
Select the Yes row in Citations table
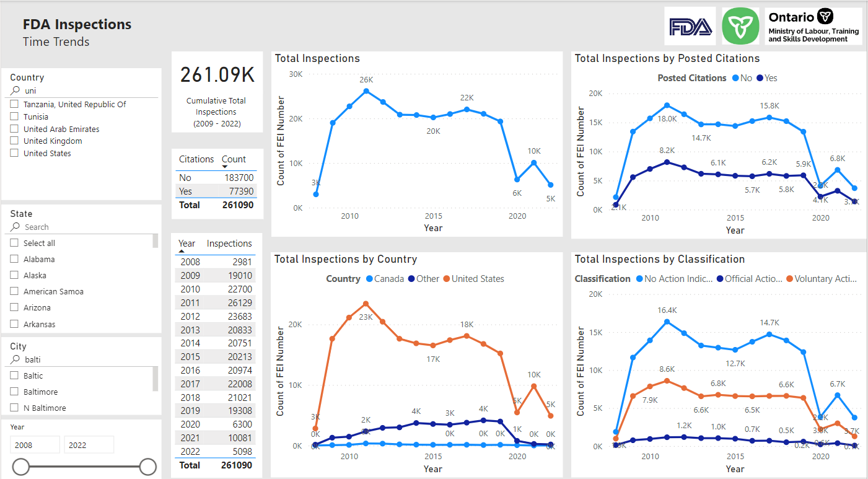216,191
